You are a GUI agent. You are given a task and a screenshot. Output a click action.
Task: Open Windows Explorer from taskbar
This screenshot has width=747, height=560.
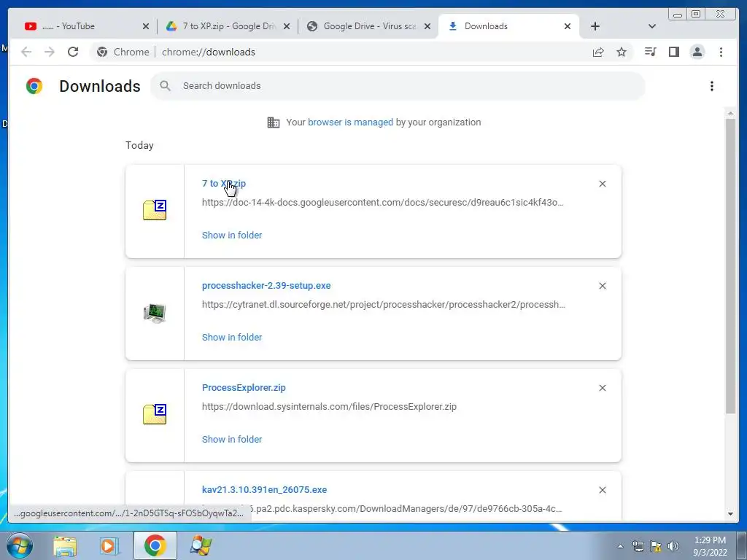[x=65, y=546]
